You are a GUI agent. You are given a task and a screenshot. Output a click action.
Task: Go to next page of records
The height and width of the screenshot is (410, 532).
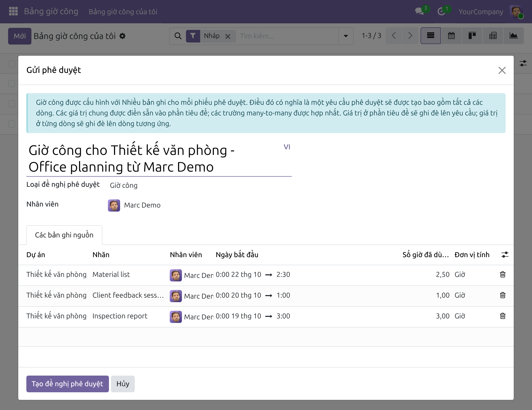[410, 36]
